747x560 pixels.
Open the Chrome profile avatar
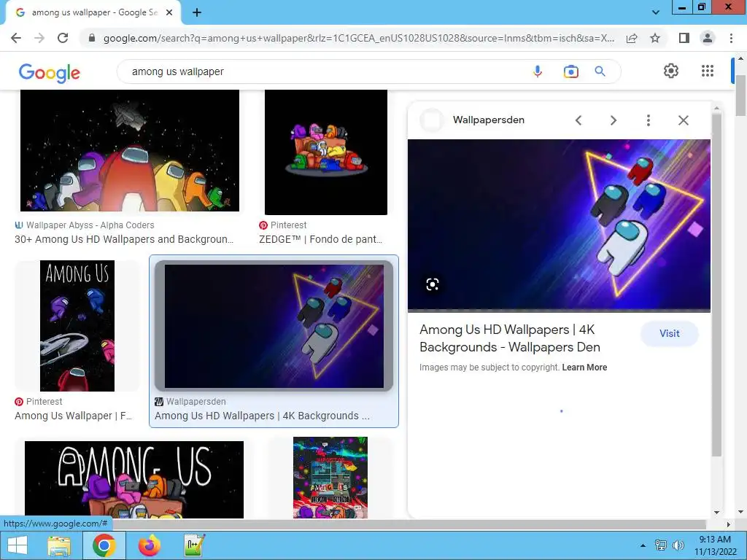click(x=708, y=38)
